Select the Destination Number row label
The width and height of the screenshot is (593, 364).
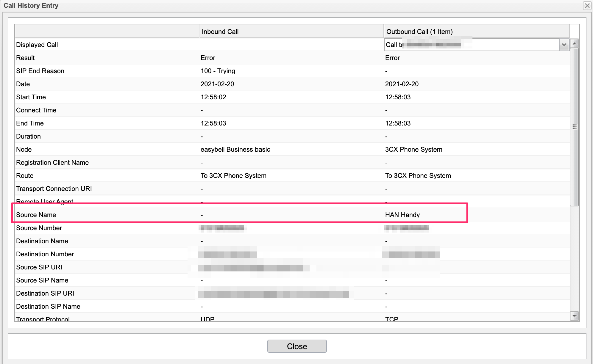[45, 254]
